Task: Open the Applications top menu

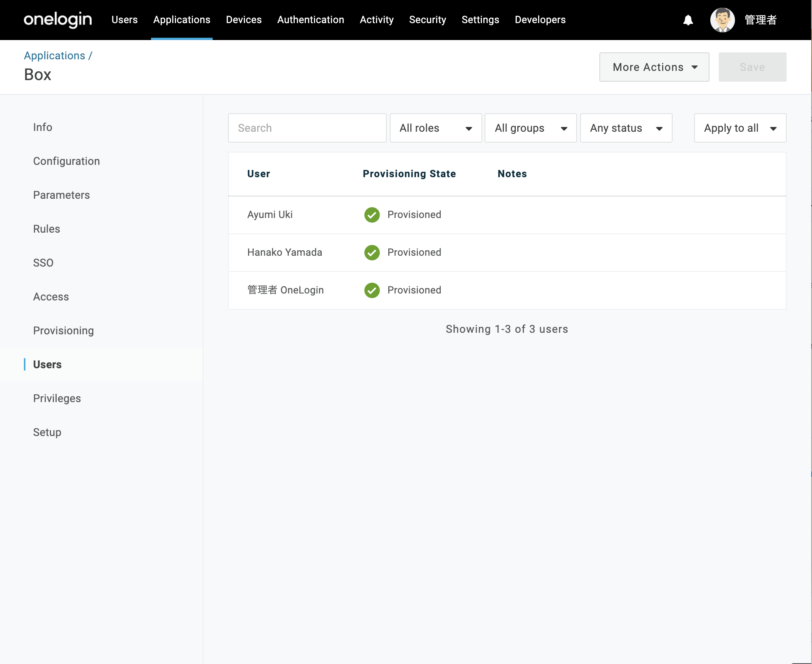Action: pyautogui.click(x=182, y=20)
